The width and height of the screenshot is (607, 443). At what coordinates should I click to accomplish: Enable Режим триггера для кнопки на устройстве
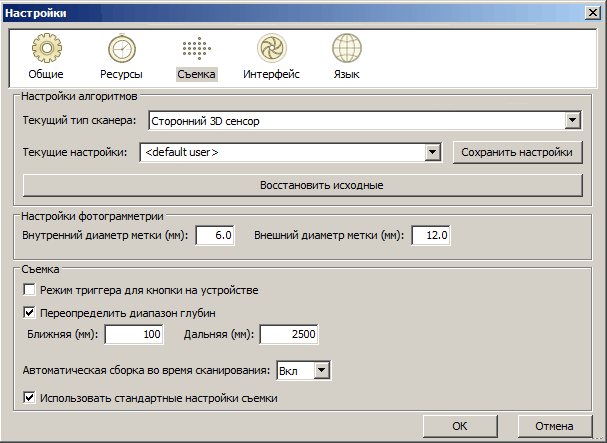pyautogui.click(x=29, y=290)
